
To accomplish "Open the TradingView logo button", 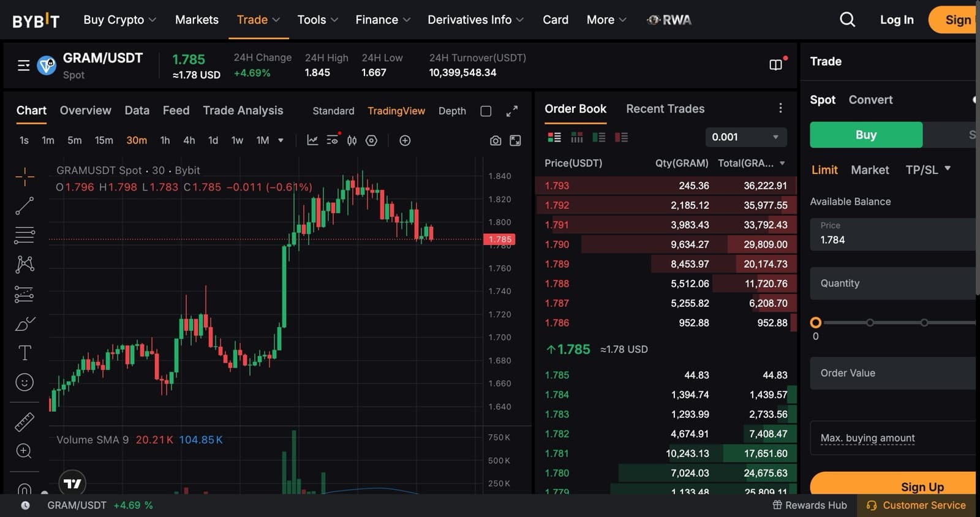I will click(x=72, y=483).
